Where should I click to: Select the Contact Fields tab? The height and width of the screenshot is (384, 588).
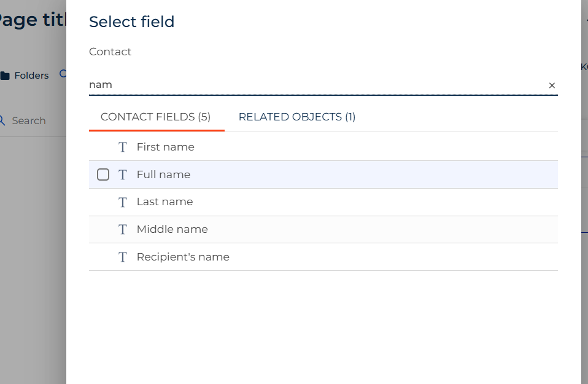[x=156, y=117]
